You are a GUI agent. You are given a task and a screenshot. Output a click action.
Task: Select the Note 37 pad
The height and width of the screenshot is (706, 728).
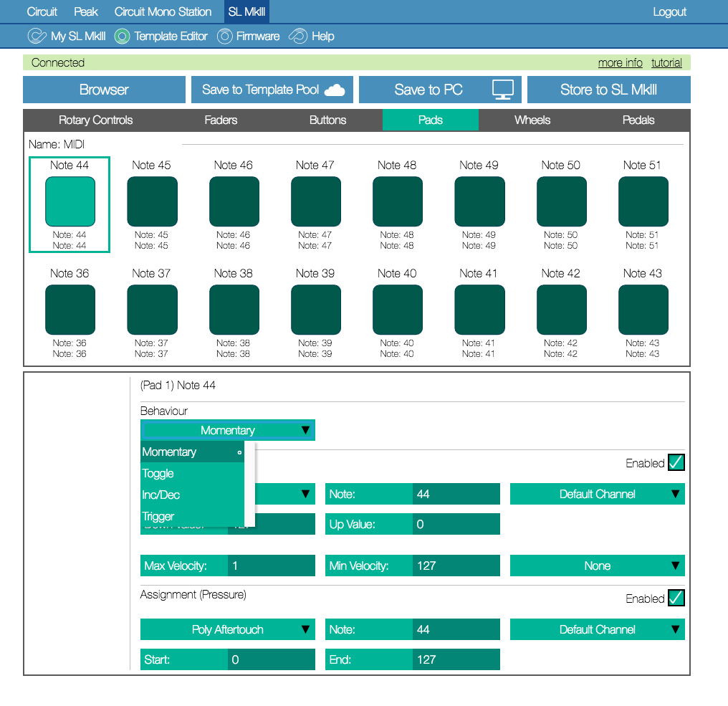coord(153,310)
